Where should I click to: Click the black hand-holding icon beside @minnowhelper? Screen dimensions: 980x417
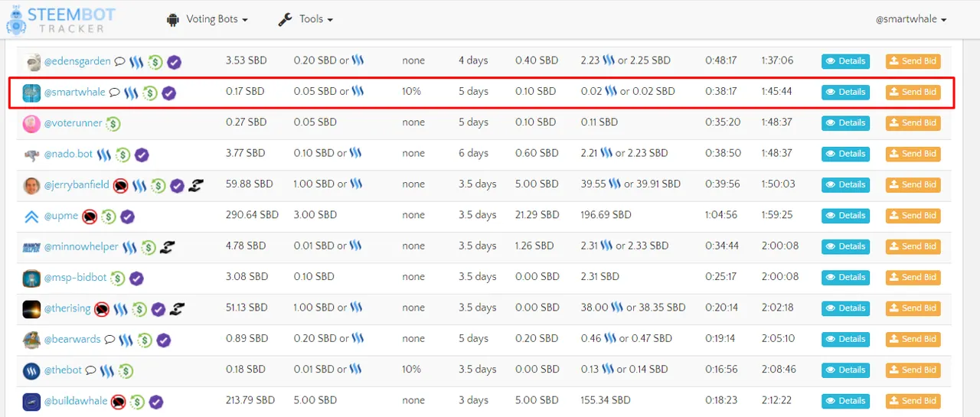pos(167,247)
